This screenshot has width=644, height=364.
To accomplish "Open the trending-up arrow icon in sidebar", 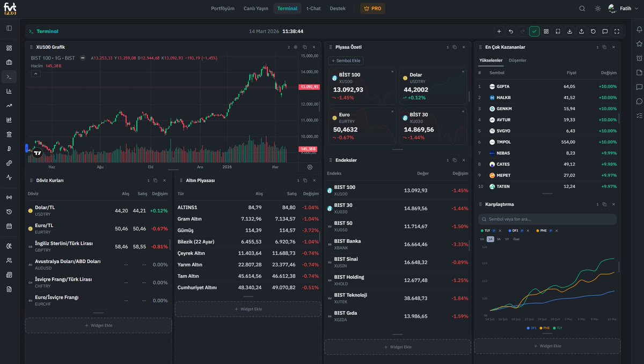I will pyautogui.click(x=9, y=106).
